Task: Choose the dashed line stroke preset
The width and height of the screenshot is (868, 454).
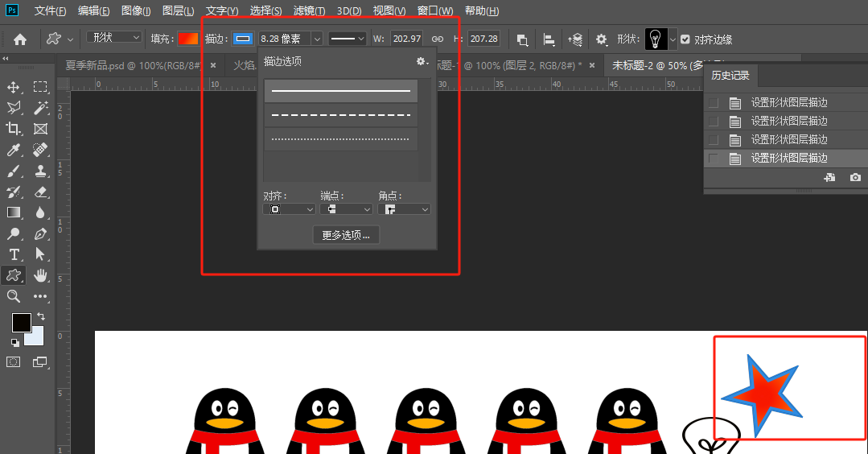Action: [x=341, y=115]
